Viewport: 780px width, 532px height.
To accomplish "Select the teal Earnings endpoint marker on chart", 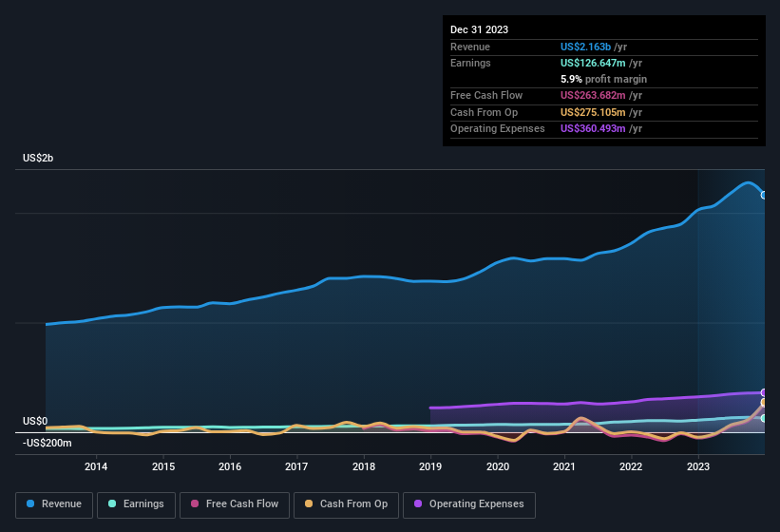I will click(x=764, y=418).
